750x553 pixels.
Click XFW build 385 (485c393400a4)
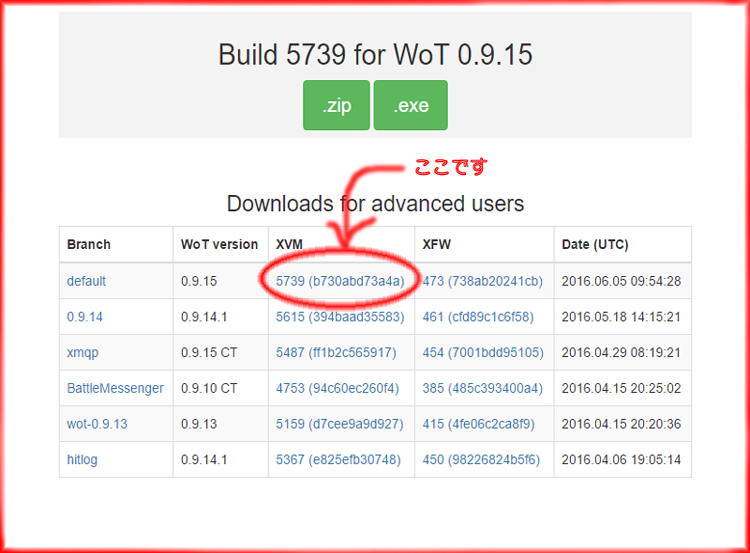click(483, 388)
